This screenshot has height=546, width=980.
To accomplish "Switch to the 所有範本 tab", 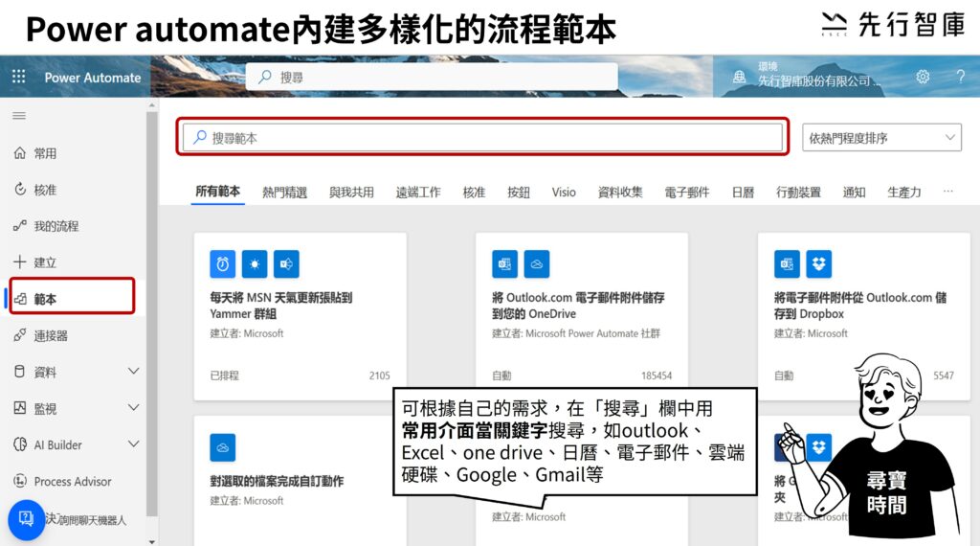I will [217, 192].
